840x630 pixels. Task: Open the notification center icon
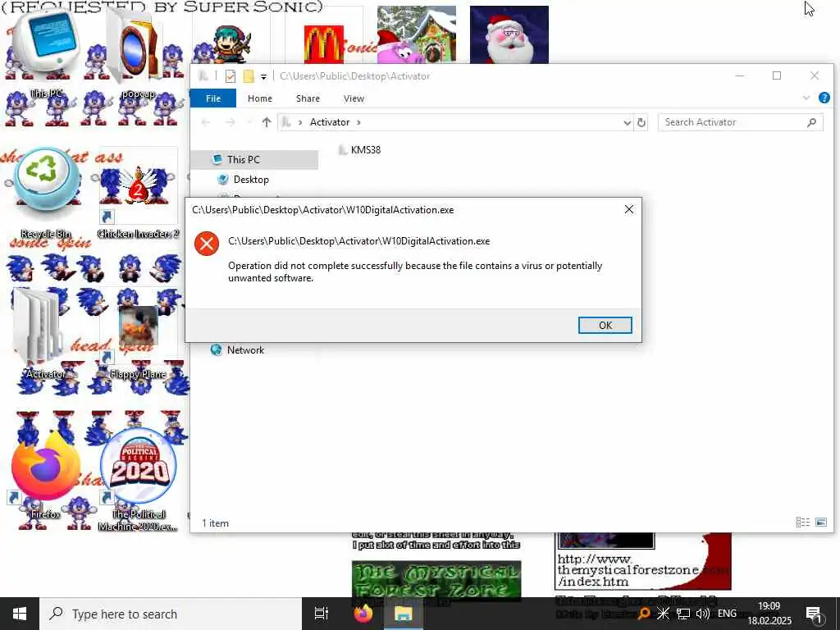(814, 614)
